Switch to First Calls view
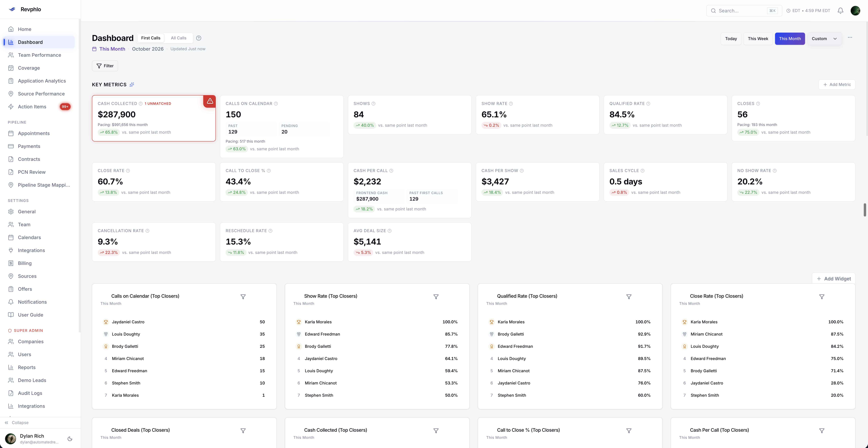The width and height of the screenshot is (868, 448). [151, 38]
